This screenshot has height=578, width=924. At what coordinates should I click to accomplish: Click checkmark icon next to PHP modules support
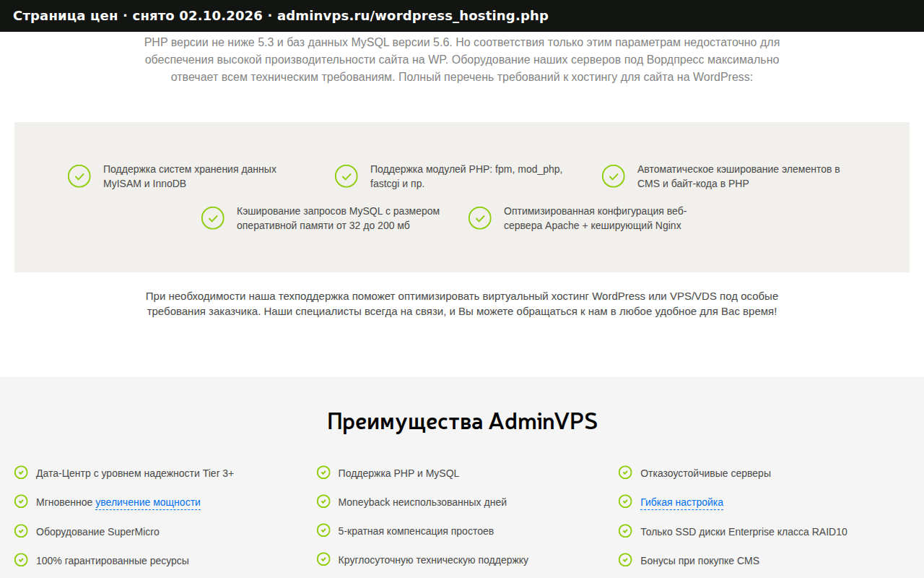click(346, 176)
